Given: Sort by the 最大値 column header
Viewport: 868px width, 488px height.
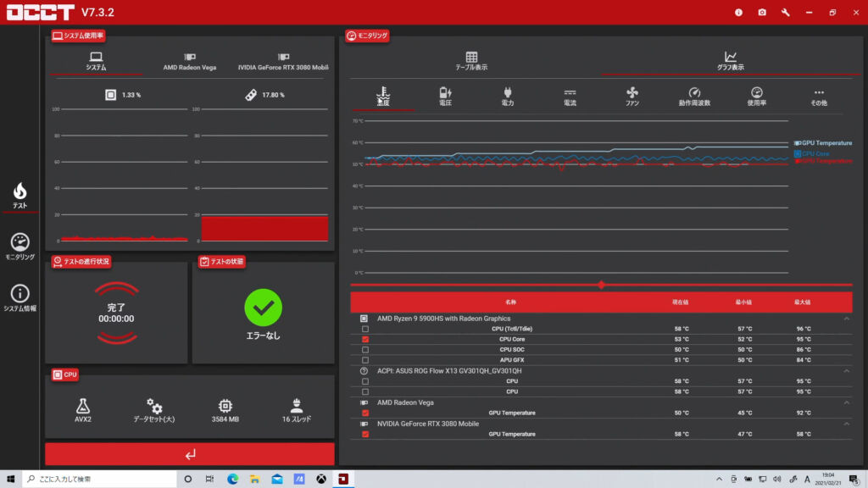Looking at the screenshot, I should pos(802,302).
